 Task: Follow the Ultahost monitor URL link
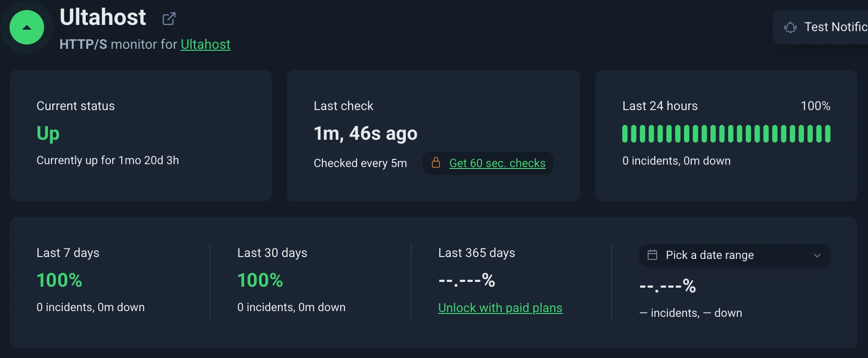(x=206, y=45)
